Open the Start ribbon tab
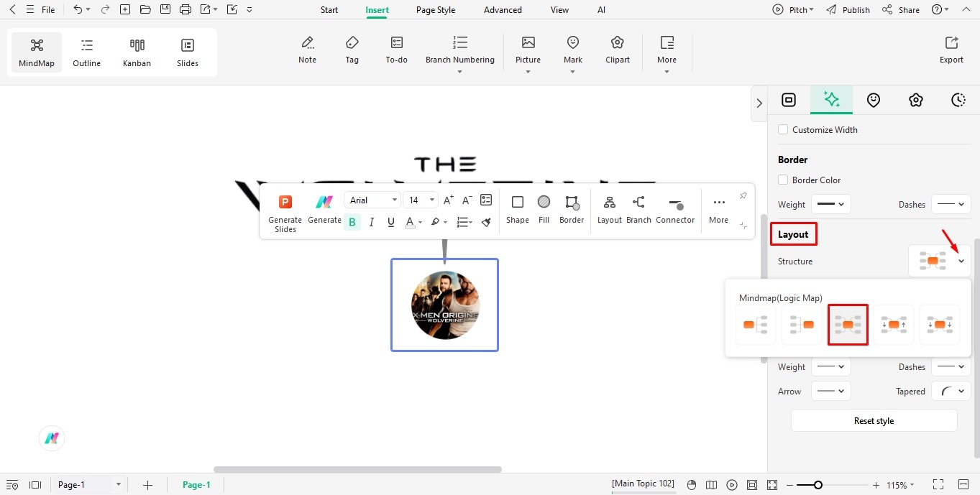Viewport: 980px width, 495px height. coord(329,10)
